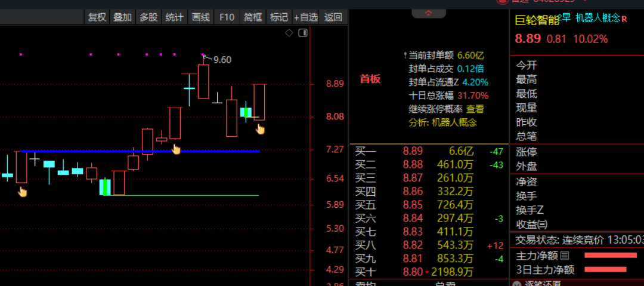Screen dimensions: 644x286
Task: Open the 叠加 overlay option
Action: pos(122,17)
